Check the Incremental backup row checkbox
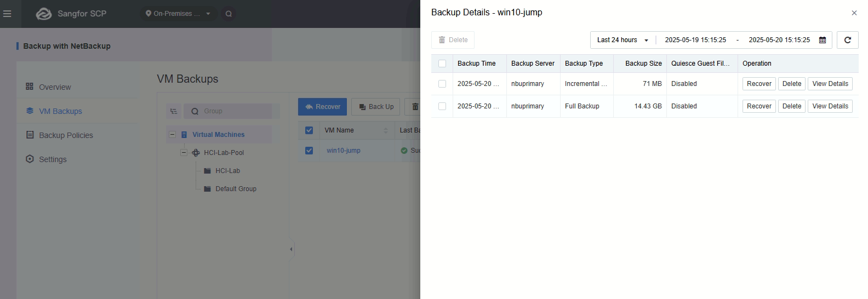Viewport: 868px width, 299px height. click(442, 84)
